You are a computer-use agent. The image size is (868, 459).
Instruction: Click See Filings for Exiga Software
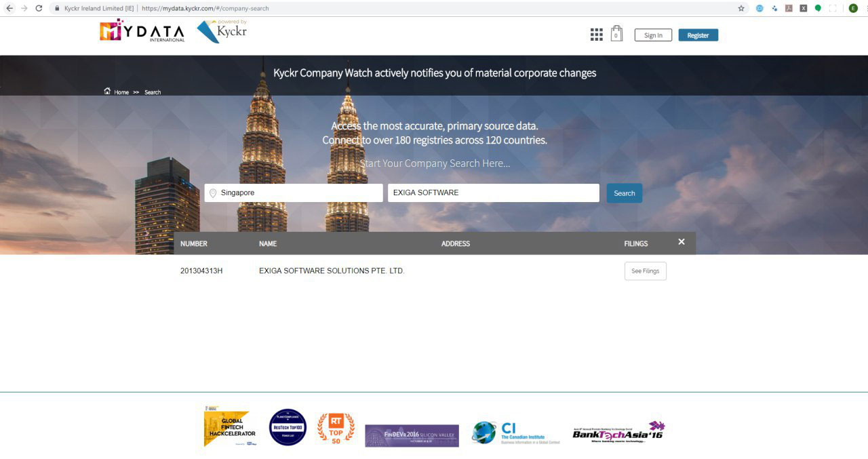tap(645, 271)
